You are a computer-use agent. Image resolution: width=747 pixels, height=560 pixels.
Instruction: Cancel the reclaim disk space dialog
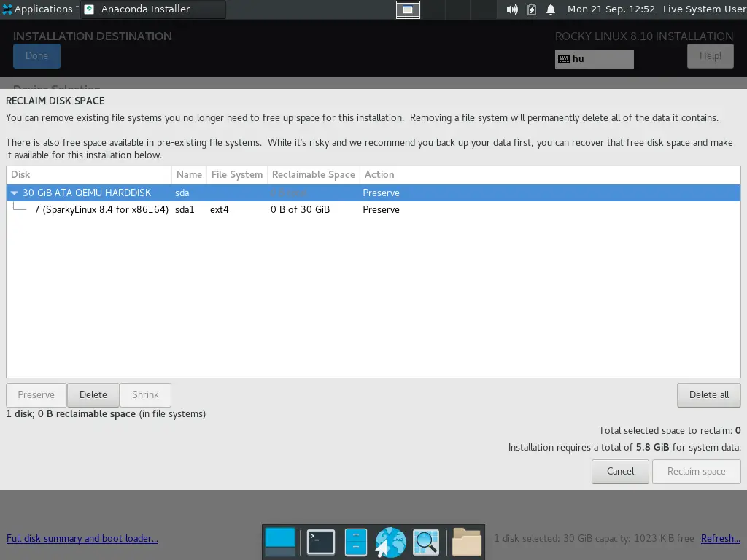click(620, 472)
